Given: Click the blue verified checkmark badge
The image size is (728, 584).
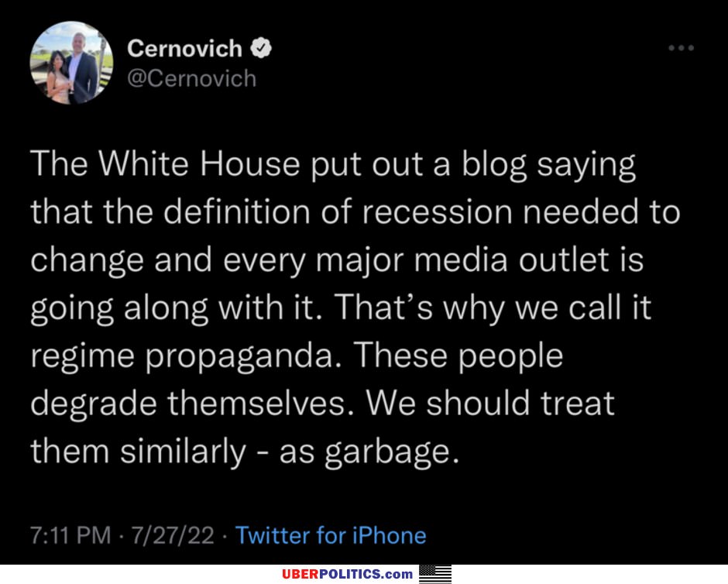Looking at the screenshot, I should 261,48.
